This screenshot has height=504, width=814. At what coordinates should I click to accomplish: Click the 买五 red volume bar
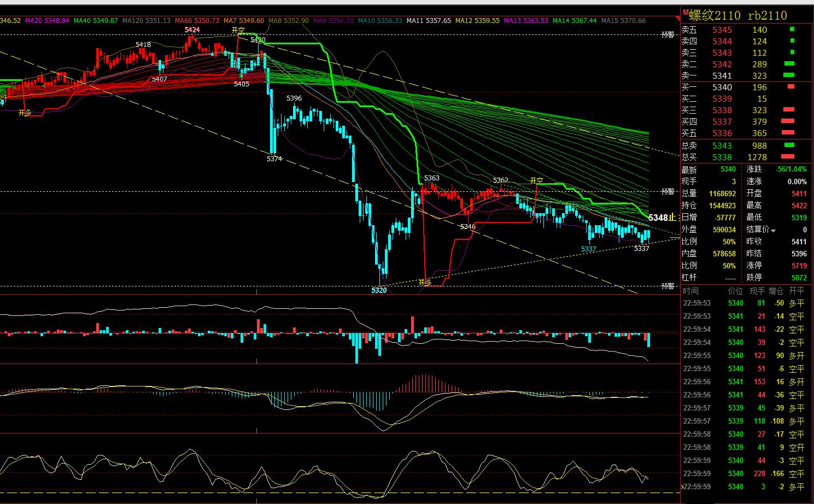click(788, 133)
